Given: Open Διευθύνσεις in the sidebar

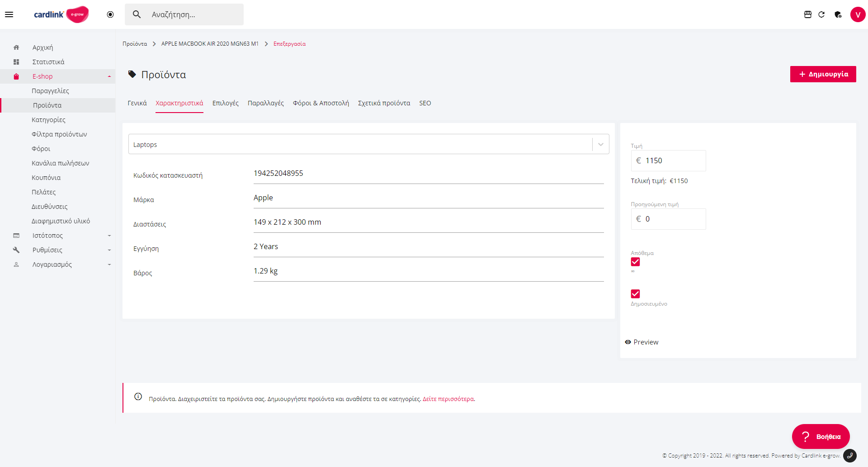Looking at the screenshot, I should point(49,207).
